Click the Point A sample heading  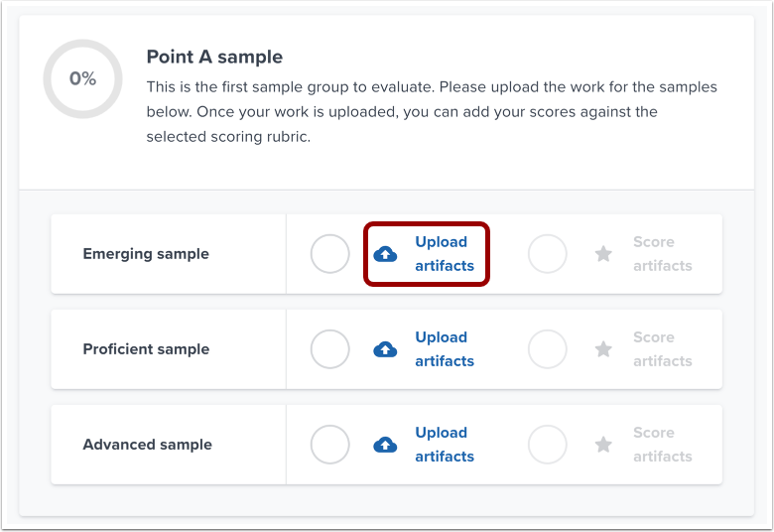(214, 57)
